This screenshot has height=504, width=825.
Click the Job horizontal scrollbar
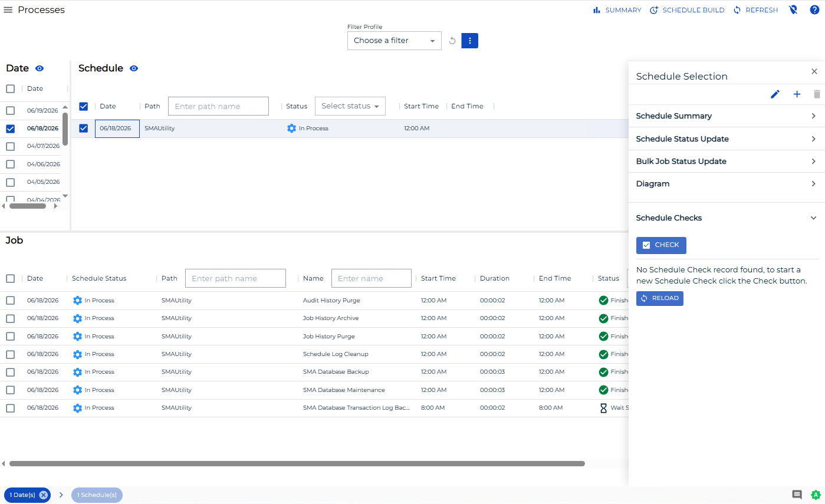297,464
